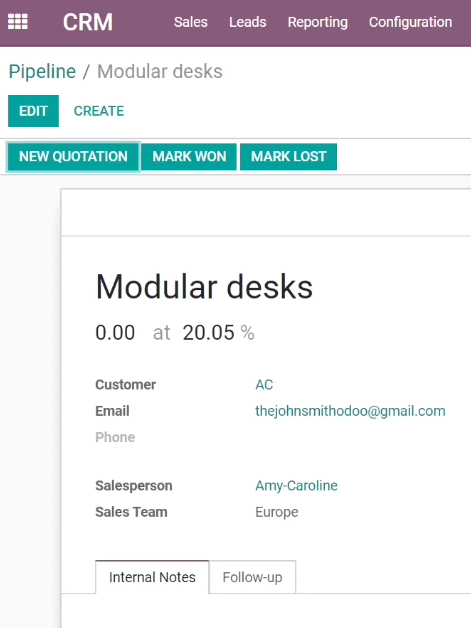Click the 20.05 probability value

[208, 332]
